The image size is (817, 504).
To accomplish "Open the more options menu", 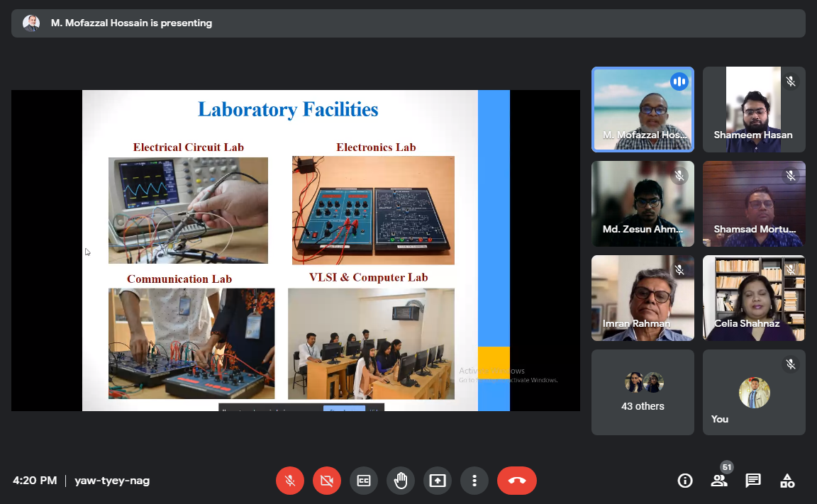I will pos(474,481).
